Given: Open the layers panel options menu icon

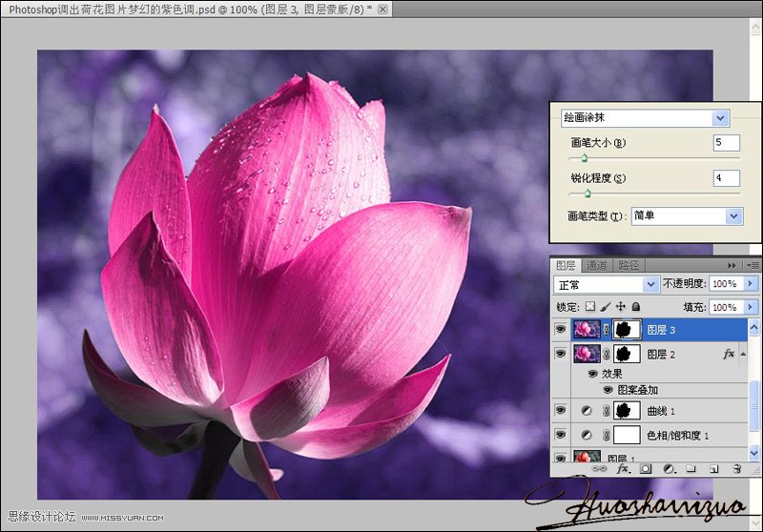Looking at the screenshot, I should 753,265.
